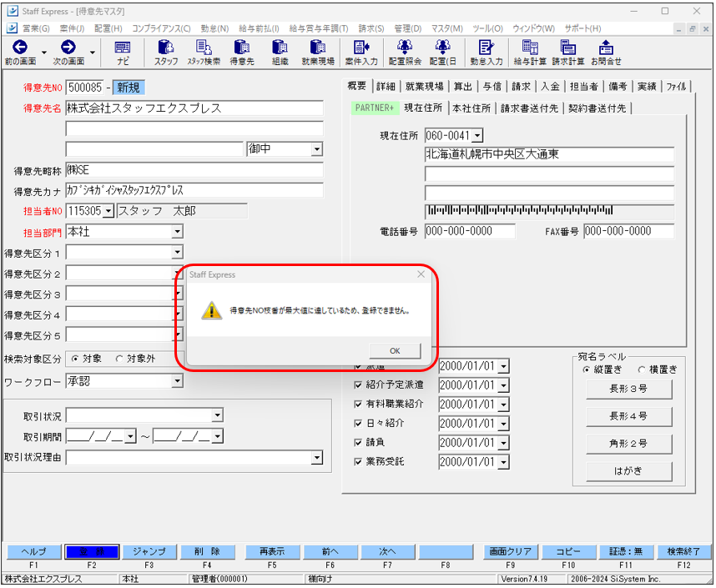Open スタッフ検索 toolbar icon

coord(204,52)
